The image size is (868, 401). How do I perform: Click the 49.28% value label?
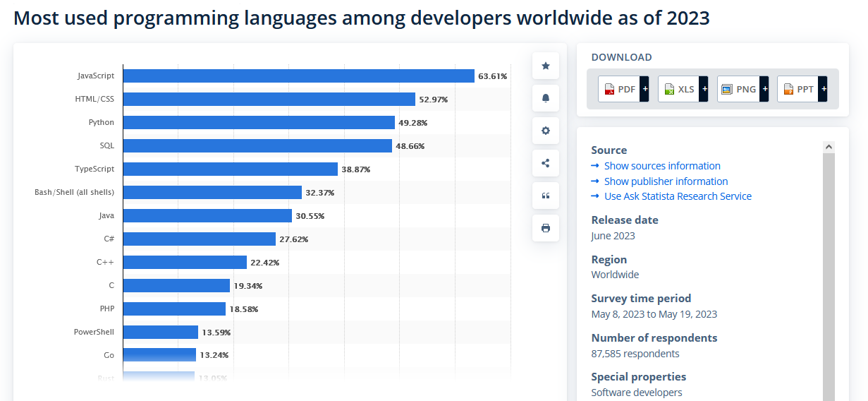pyautogui.click(x=413, y=123)
